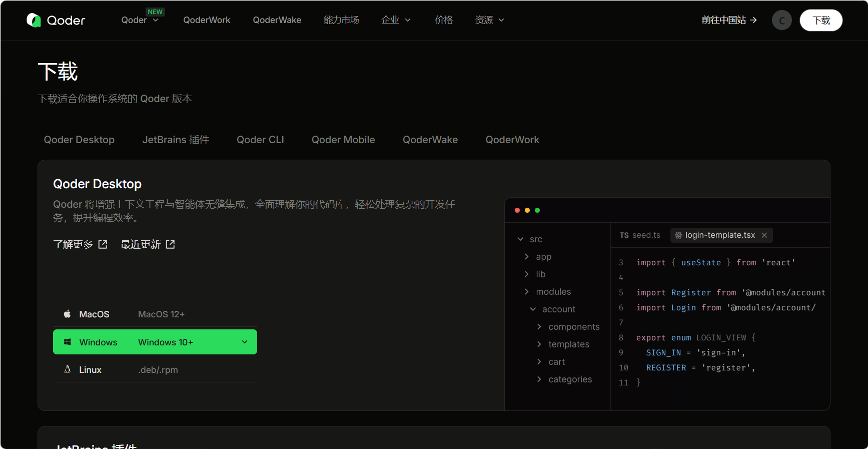The image size is (868, 449).
Task: Close the login-template.tsx editor tab
Action: (764, 235)
